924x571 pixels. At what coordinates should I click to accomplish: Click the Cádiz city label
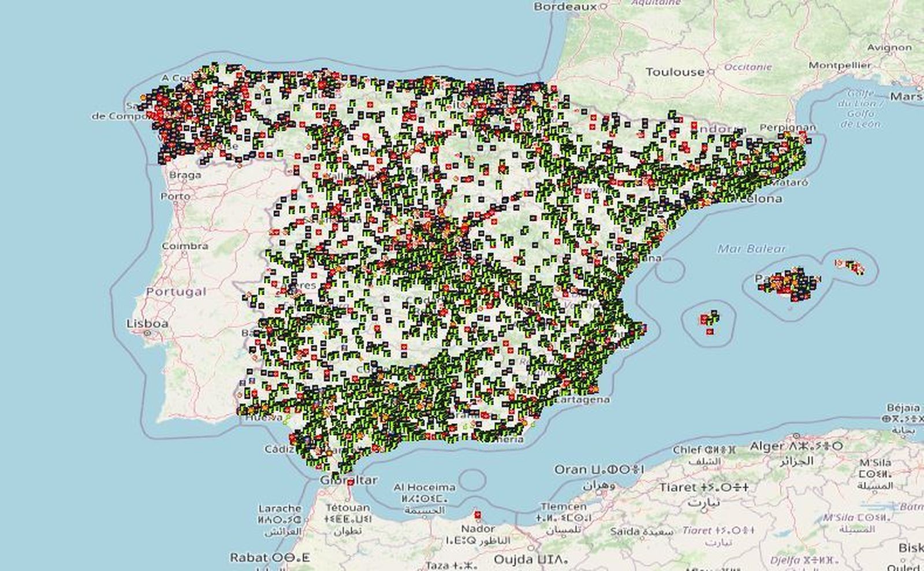280,449
